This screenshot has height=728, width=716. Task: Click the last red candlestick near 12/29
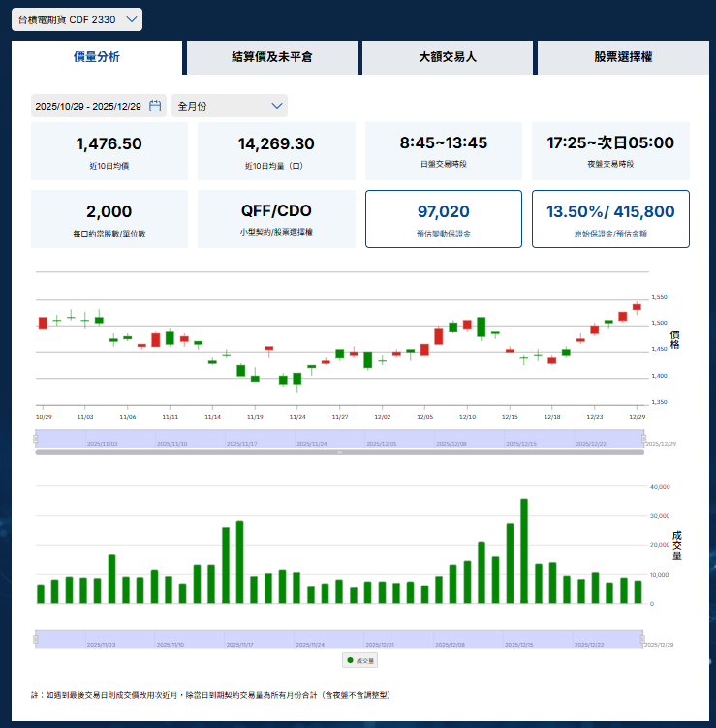(637, 307)
